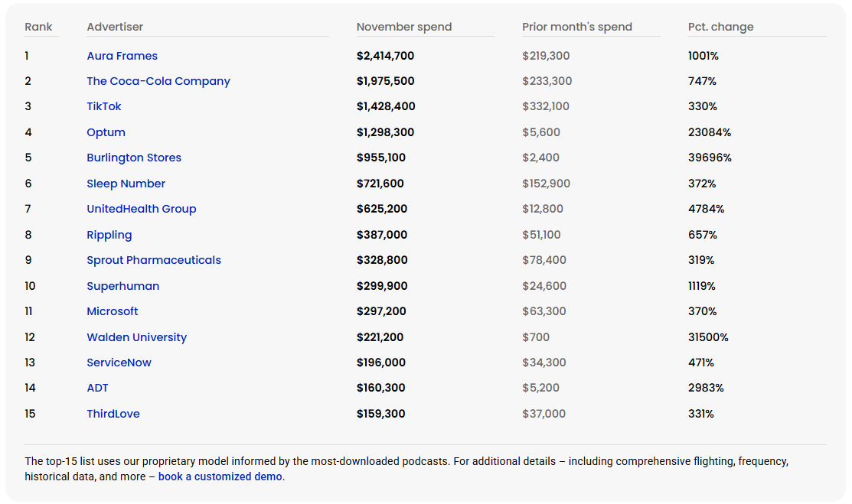Click the Pct. change column header
Viewport: 852px width, 504px height.
pos(720,27)
